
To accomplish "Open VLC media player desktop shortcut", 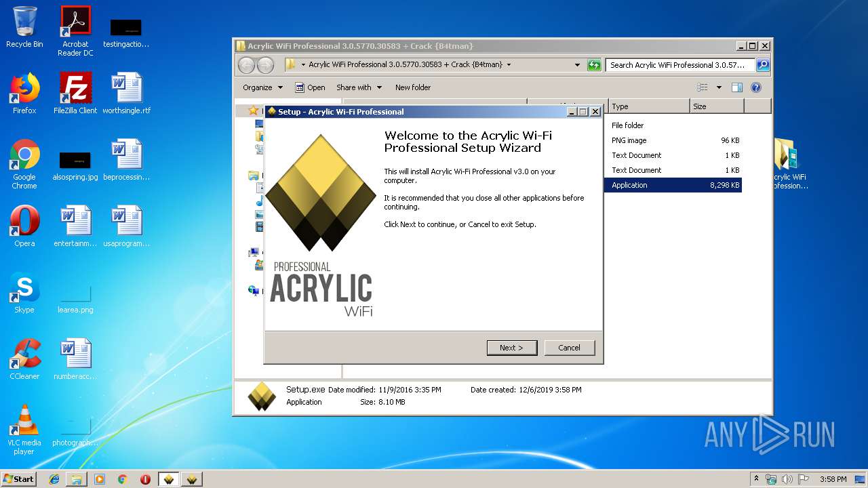I will [x=24, y=430].
